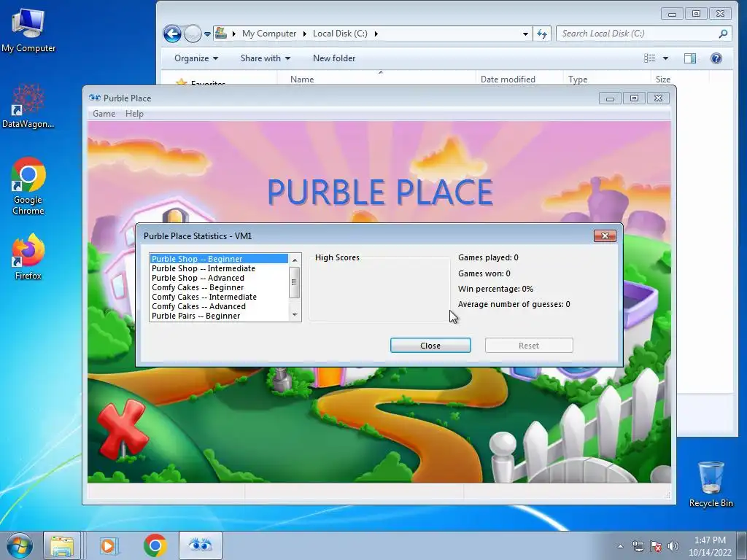Maximize the Purble Place window

click(x=634, y=98)
